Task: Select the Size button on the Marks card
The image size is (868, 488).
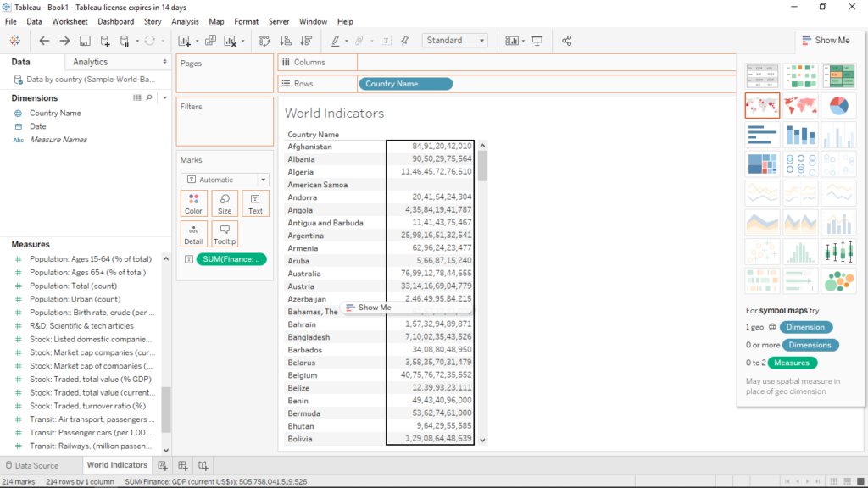Action: (224, 203)
